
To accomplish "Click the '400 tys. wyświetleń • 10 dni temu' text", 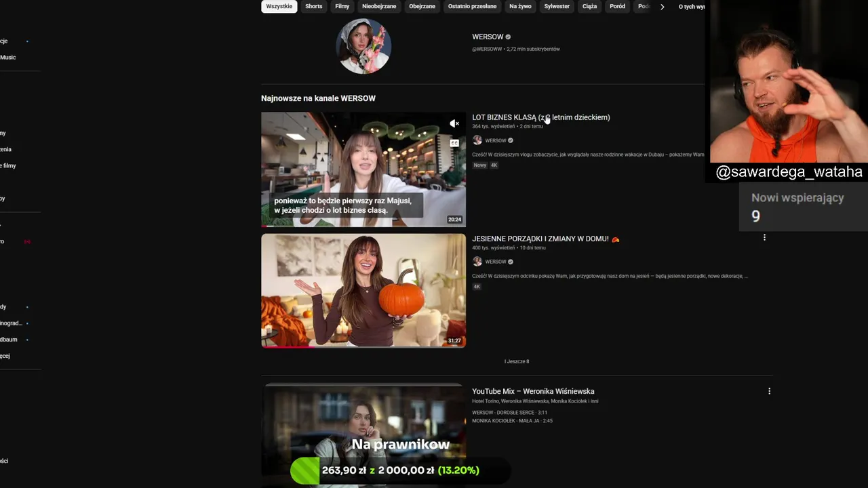I will click(509, 247).
